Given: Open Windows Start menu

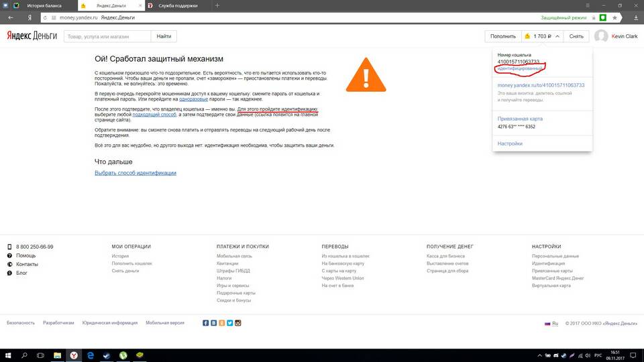Looking at the screenshot, I should 8,355.
